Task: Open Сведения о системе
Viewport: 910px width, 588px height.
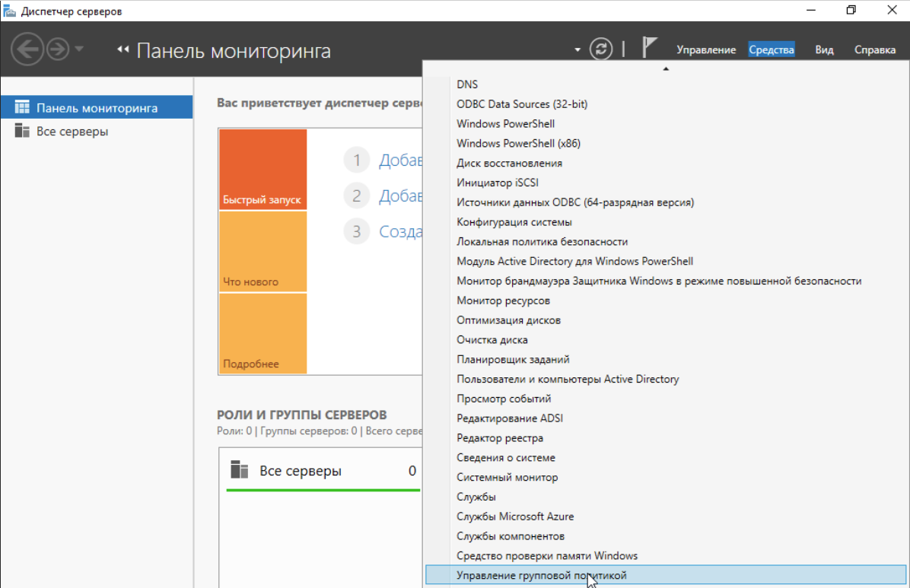Action: click(666, 457)
